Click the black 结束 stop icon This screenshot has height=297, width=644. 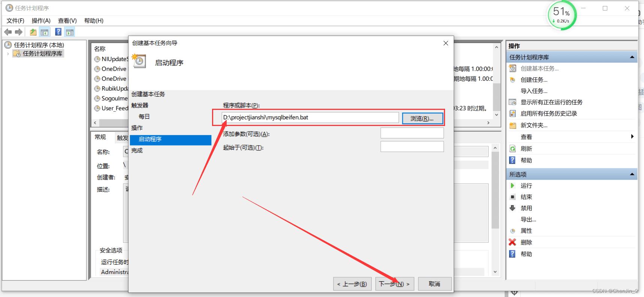[x=513, y=196]
